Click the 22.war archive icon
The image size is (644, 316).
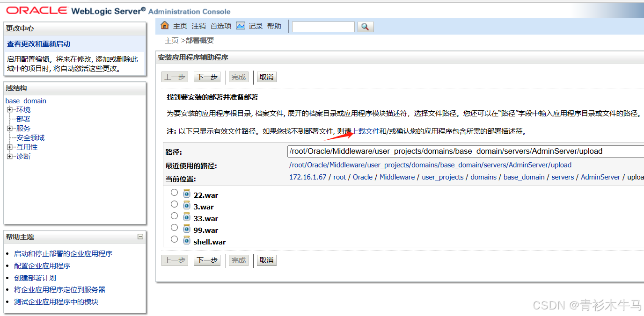click(x=187, y=193)
